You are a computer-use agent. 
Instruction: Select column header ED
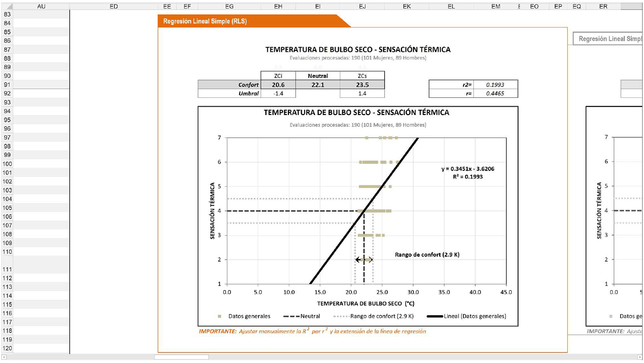[x=114, y=7]
